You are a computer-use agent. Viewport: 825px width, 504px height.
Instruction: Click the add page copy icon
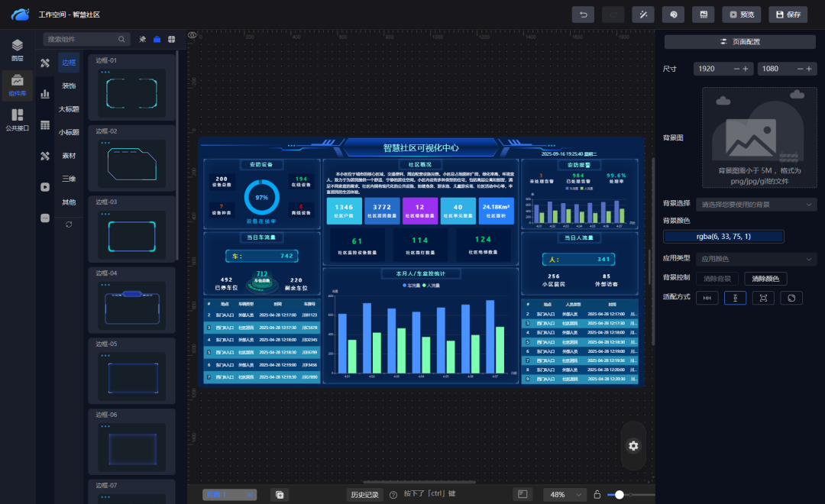[280, 495]
